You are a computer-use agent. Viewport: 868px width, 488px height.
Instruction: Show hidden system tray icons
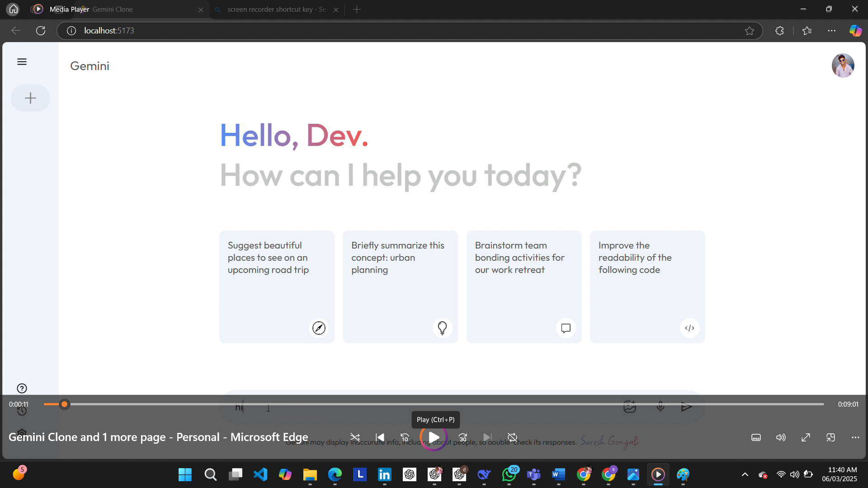coord(745,474)
